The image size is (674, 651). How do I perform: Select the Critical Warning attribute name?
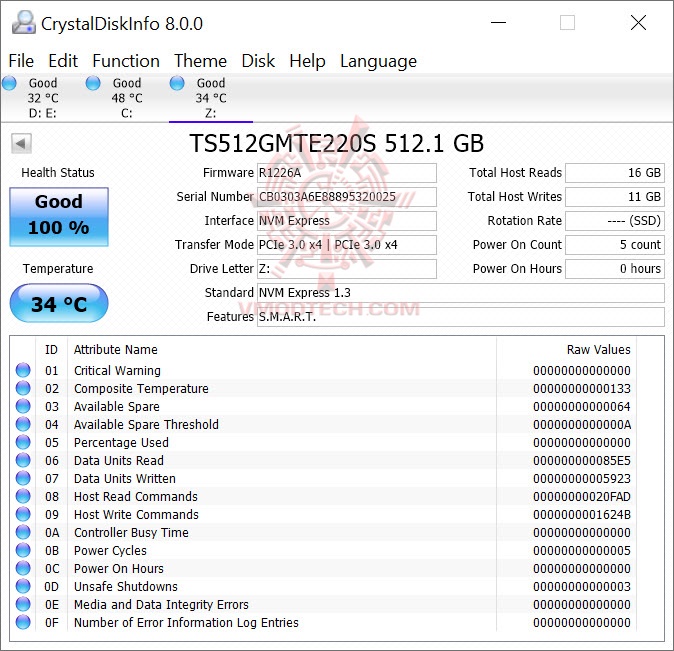click(117, 371)
